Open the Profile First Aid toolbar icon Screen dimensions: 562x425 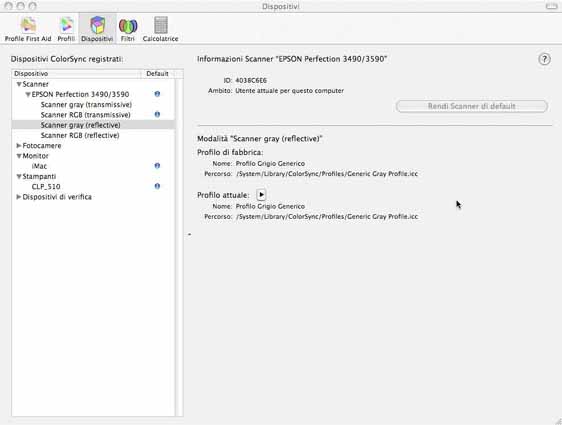[28, 29]
